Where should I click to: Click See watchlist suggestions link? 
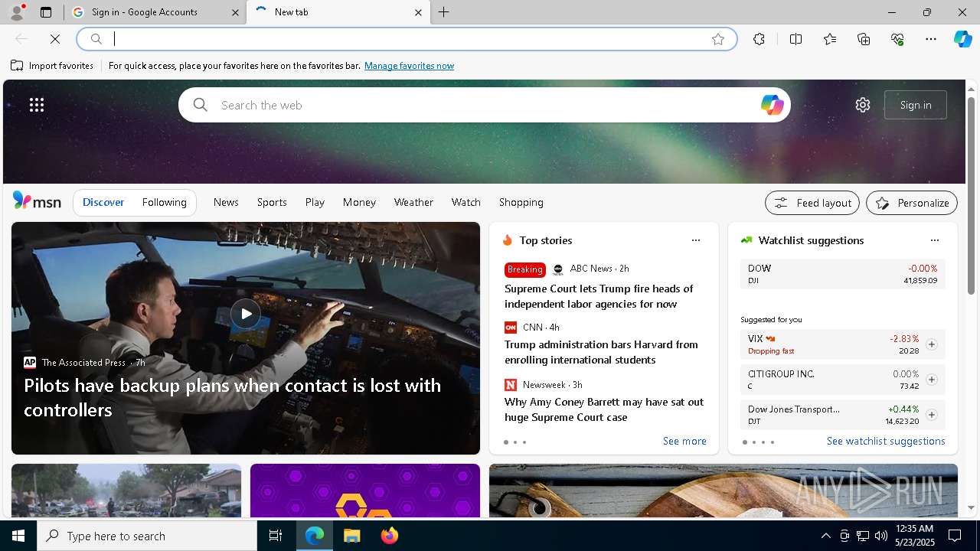tap(886, 441)
